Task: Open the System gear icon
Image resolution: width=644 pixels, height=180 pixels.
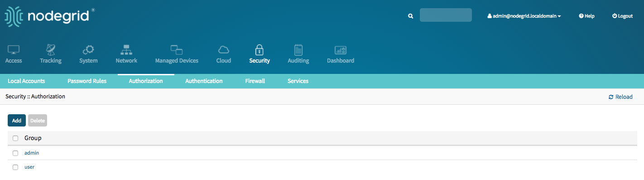Action: click(x=88, y=49)
